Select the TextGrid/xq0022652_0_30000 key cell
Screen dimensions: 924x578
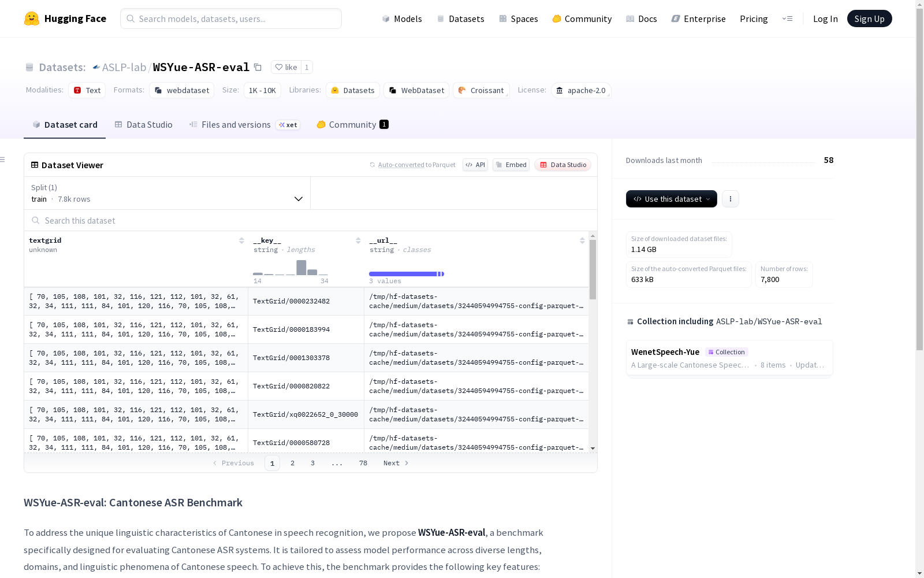[306, 414]
